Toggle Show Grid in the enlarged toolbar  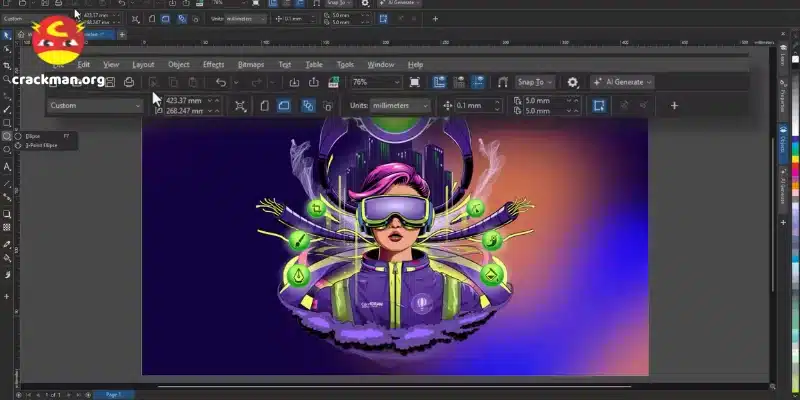coord(459,82)
